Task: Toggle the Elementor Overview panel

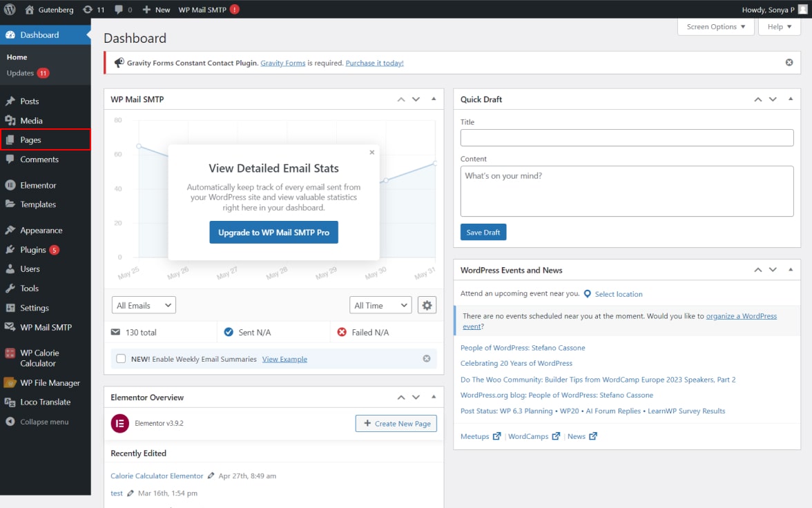Action: pyautogui.click(x=434, y=397)
